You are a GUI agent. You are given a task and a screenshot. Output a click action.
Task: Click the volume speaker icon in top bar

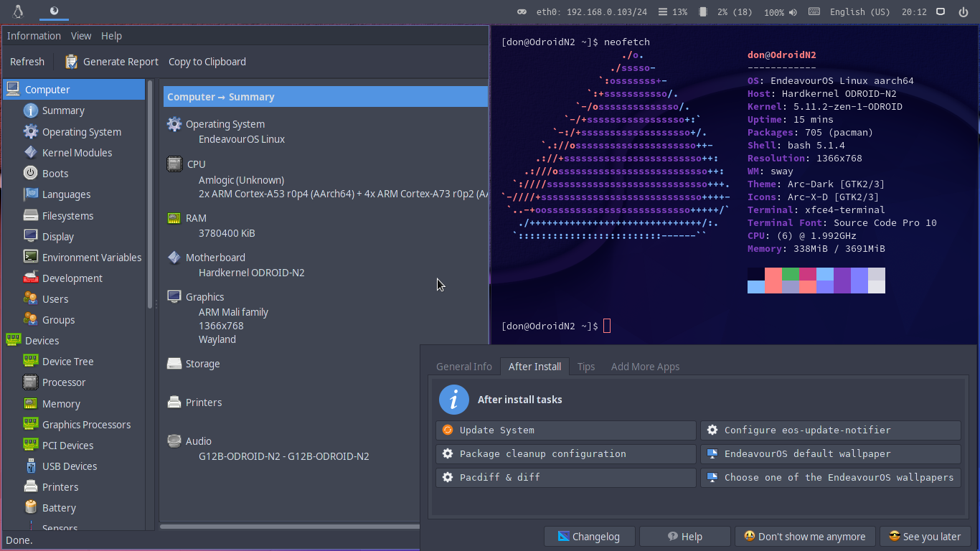[793, 12]
